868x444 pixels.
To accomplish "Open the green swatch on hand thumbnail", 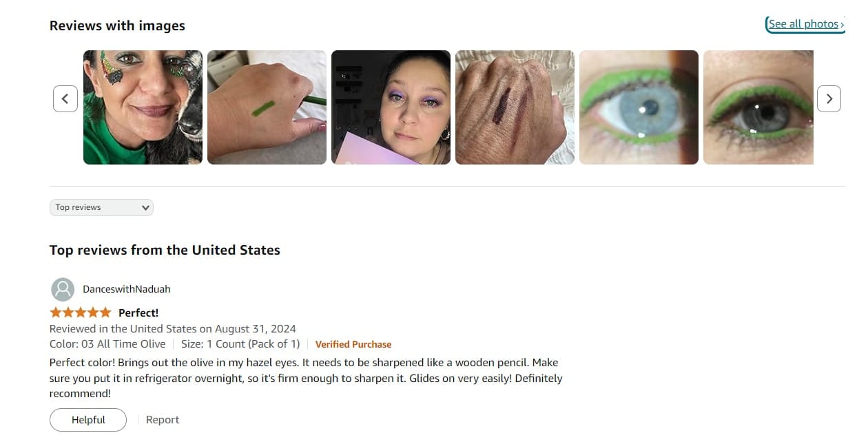I will [267, 107].
